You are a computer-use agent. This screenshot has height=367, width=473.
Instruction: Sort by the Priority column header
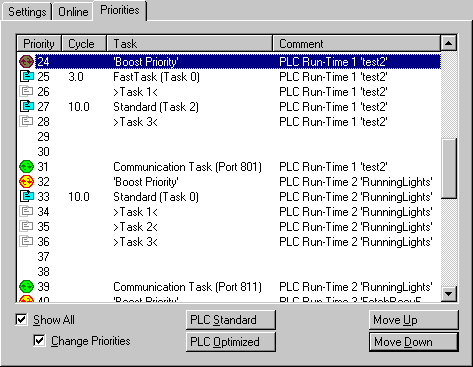(39, 43)
